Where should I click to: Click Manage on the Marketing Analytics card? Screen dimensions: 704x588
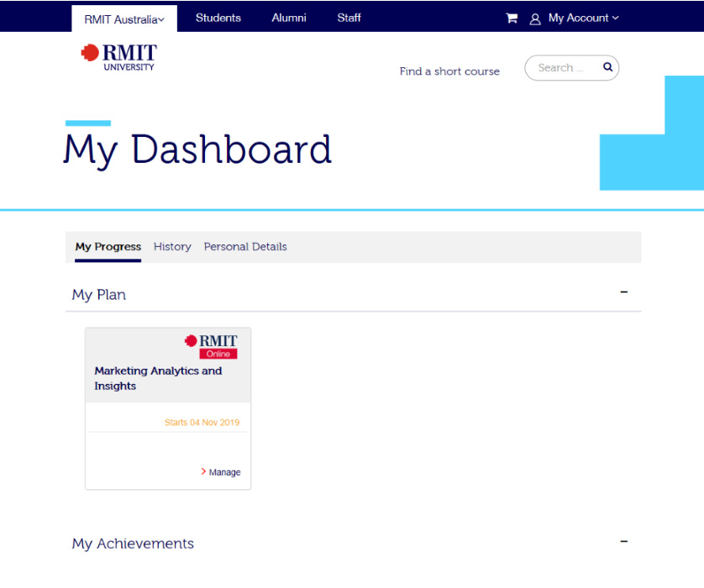(223, 472)
